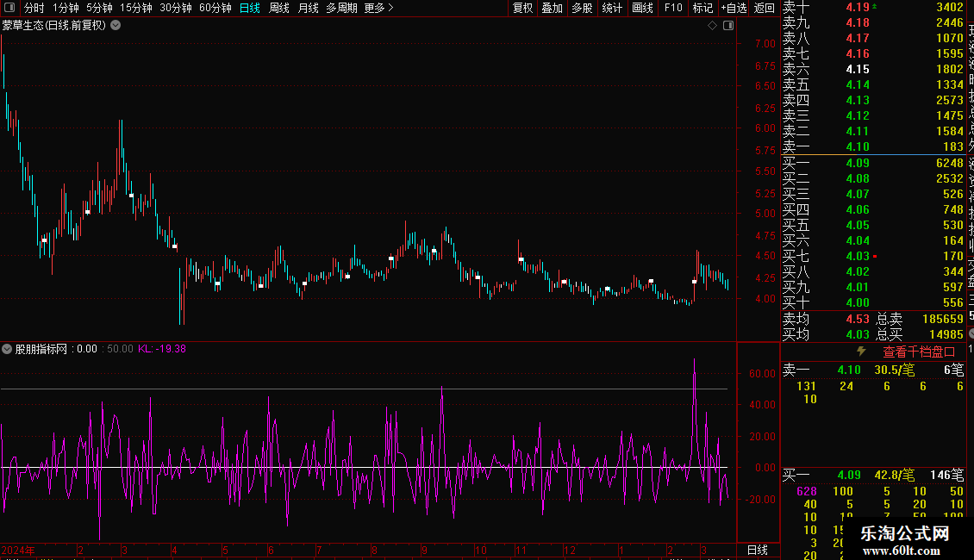Open the 画线 drawing tool

pyautogui.click(x=642, y=8)
